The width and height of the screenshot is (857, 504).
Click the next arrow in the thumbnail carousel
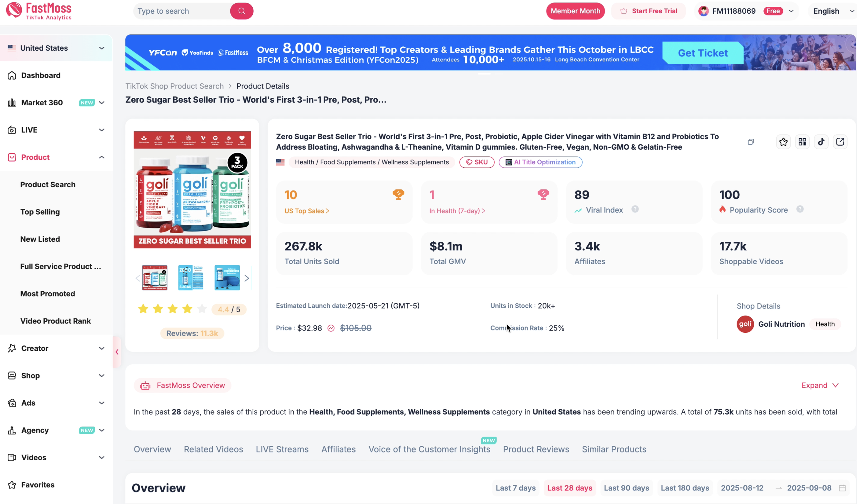click(247, 278)
